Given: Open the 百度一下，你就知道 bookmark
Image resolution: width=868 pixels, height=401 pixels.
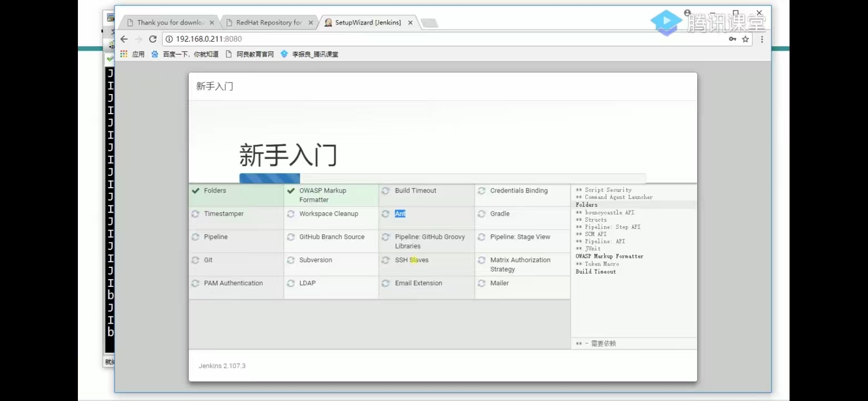Looking at the screenshot, I should click(x=185, y=54).
